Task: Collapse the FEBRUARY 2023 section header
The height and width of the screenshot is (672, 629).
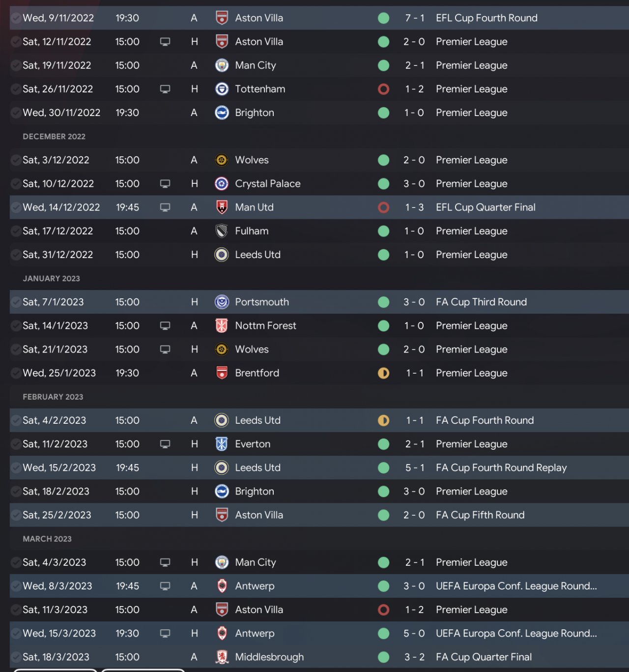Action: [53, 397]
